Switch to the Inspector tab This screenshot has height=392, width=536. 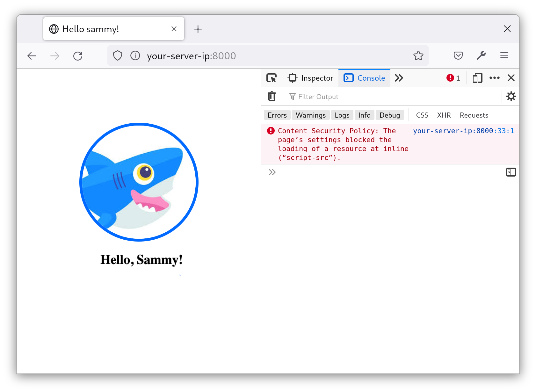point(311,78)
